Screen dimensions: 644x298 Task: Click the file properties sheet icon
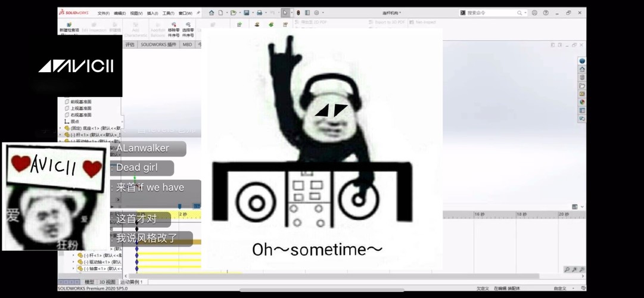pyautogui.click(x=307, y=13)
